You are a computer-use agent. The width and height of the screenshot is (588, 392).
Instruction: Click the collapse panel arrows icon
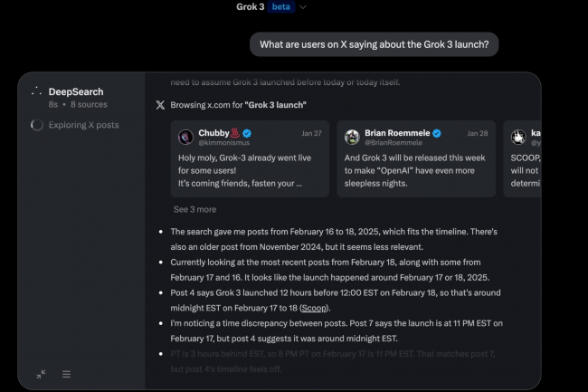click(x=42, y=373)
